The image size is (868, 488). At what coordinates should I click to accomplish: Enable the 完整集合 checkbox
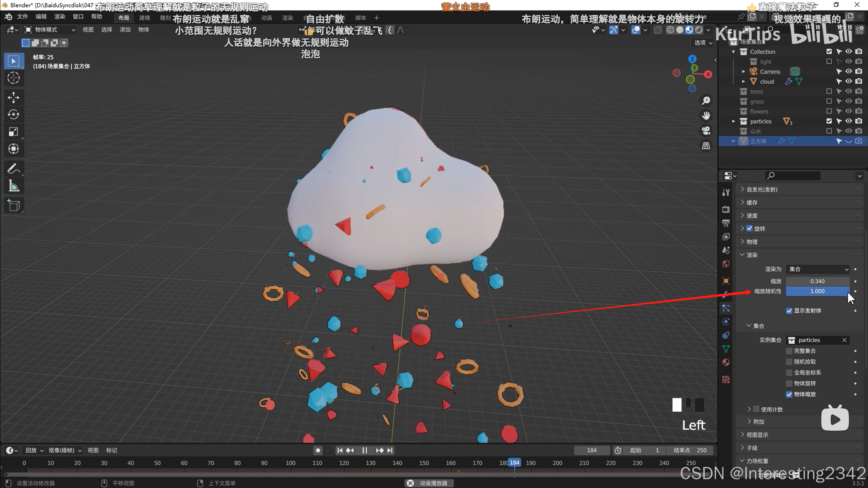[789, 351]
